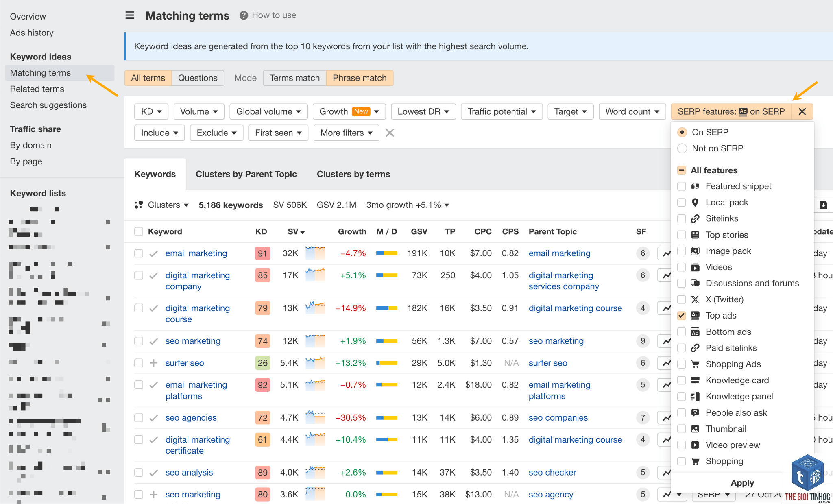The width and height of the screenshot is (833, 504).
Task: Open By domain traffic share
Action: 31,145
